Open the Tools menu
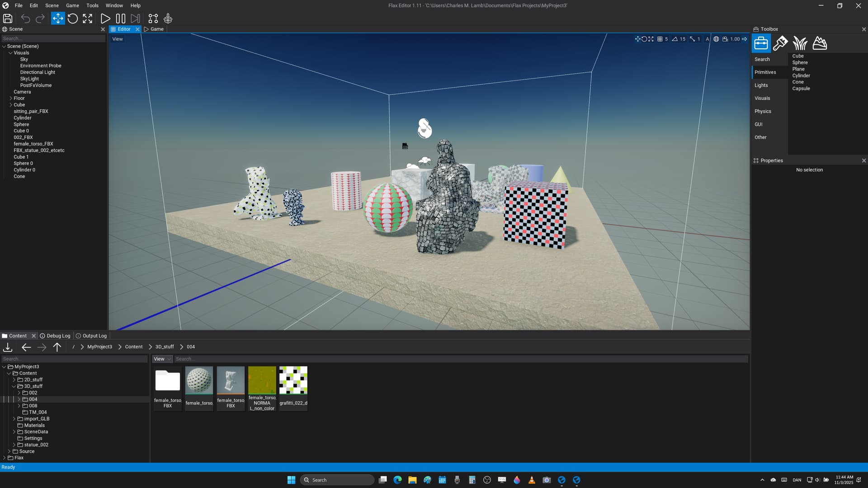The height and width of the screenshot is (488, 868). pyautogui.click(x=92, y=5)
